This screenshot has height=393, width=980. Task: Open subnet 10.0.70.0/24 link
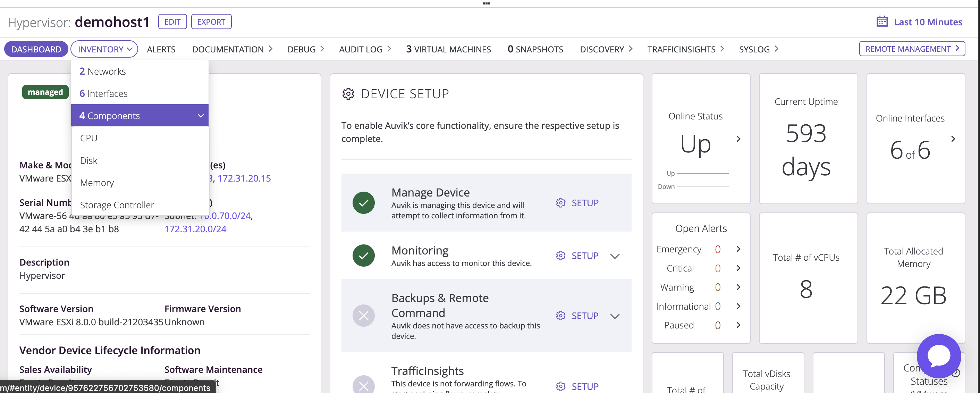click(225, 216)
